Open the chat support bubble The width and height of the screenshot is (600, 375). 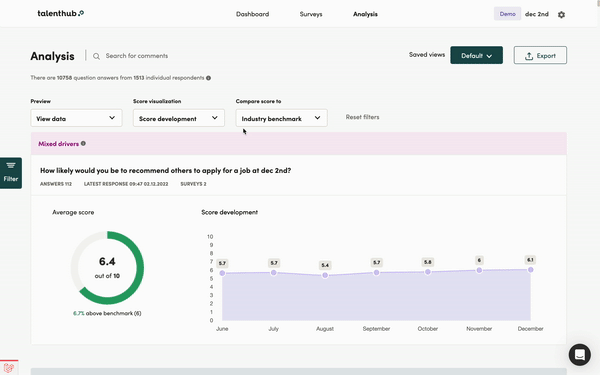[x=579, y=355]
